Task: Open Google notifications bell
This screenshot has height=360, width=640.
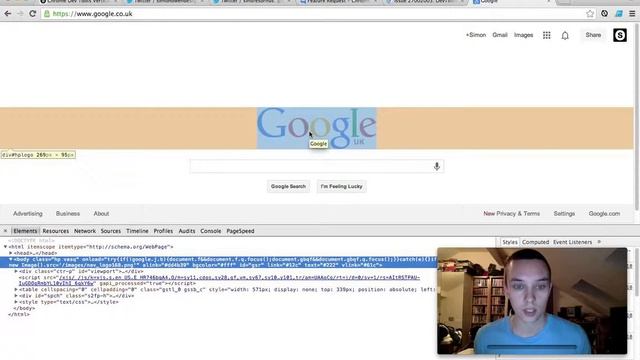Action: click(x=565, y=36)
